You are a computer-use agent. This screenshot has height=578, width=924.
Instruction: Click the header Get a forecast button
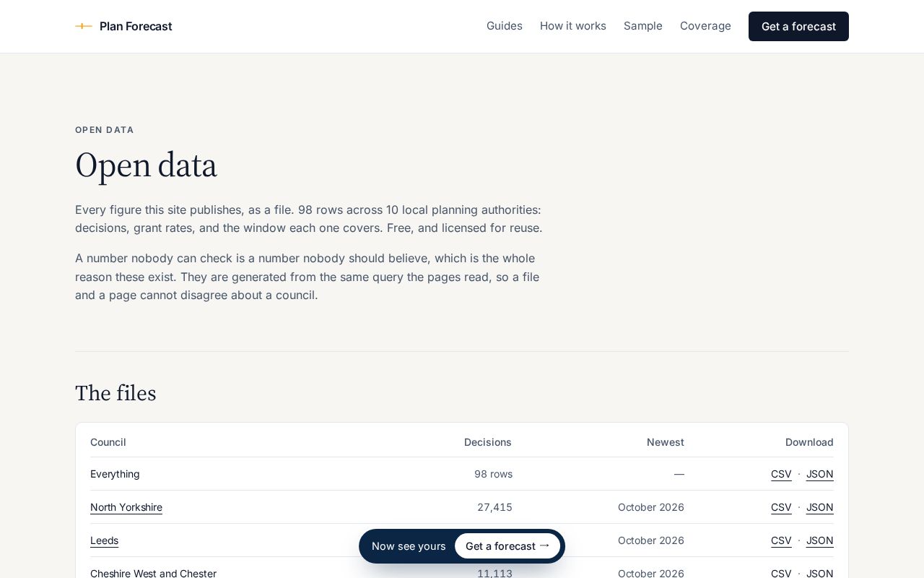[798, 26]
